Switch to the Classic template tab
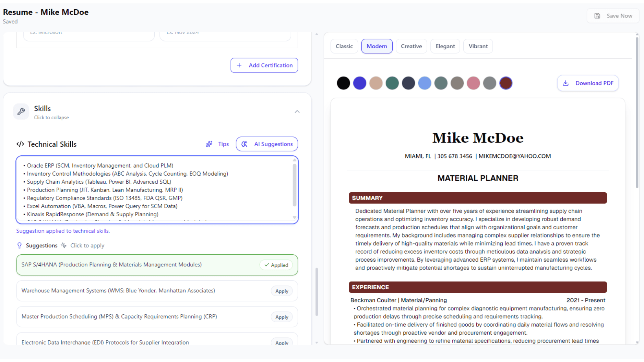Image resolution: width=644 pixels, height=362 pixels. (x=344, y=46)
